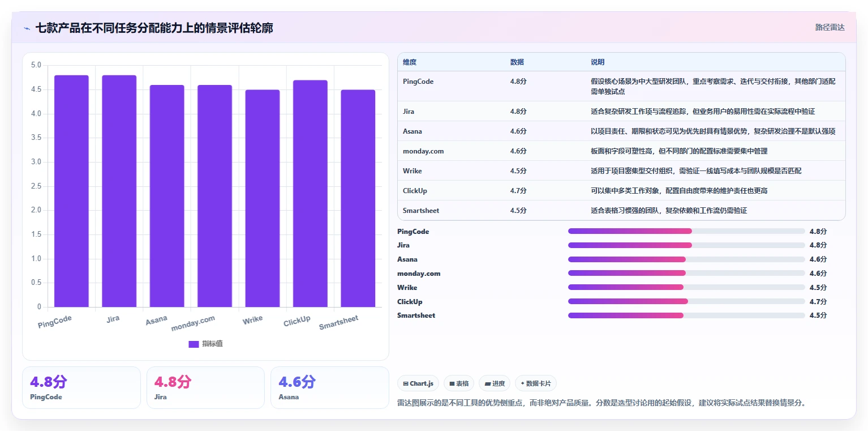
Task: Click the Smartsheet bar in the chart
Action: coord(358,198)
